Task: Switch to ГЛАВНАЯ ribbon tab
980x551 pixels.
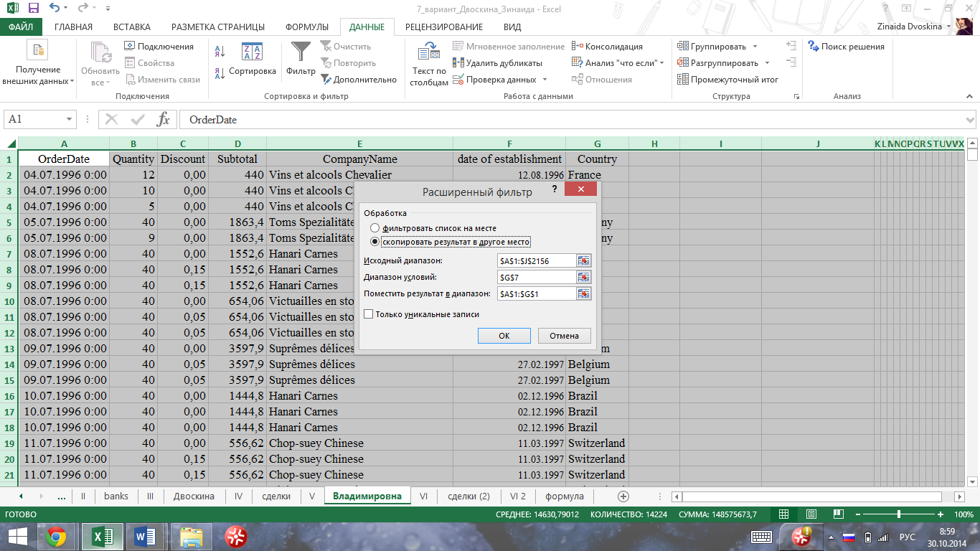Action: 74,27
